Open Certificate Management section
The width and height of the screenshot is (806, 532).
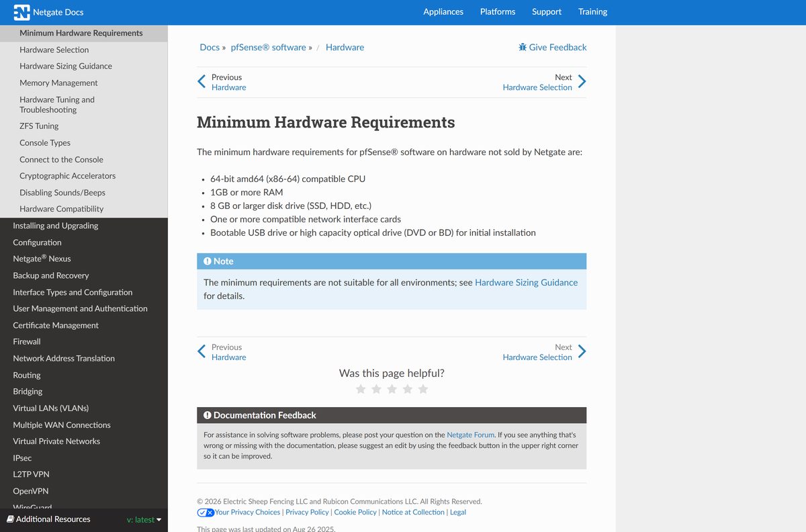click(84, 325)
